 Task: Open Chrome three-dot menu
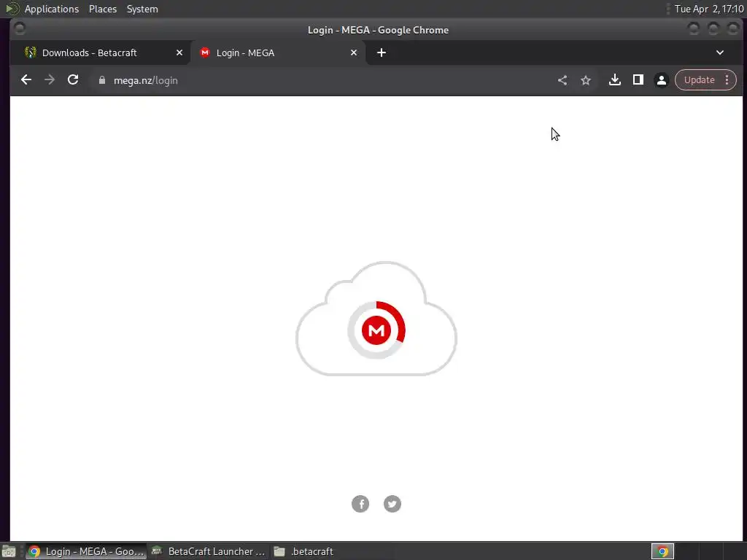coord(727,80)
